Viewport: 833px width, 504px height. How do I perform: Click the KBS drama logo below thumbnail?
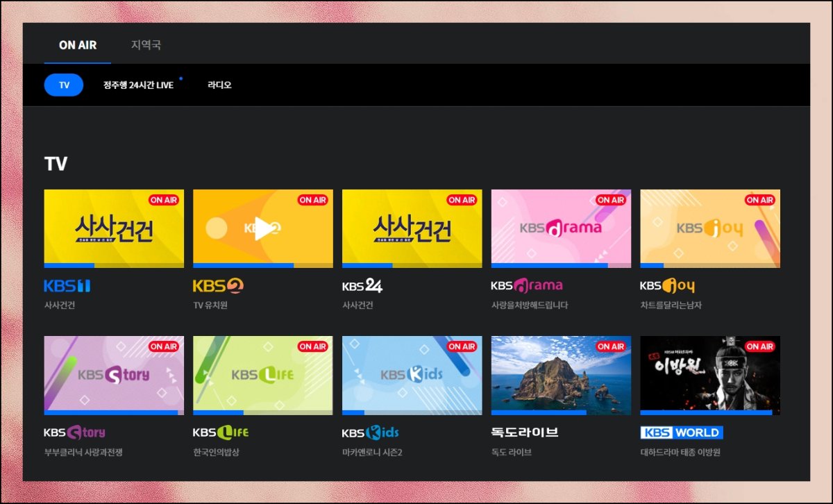527,285
